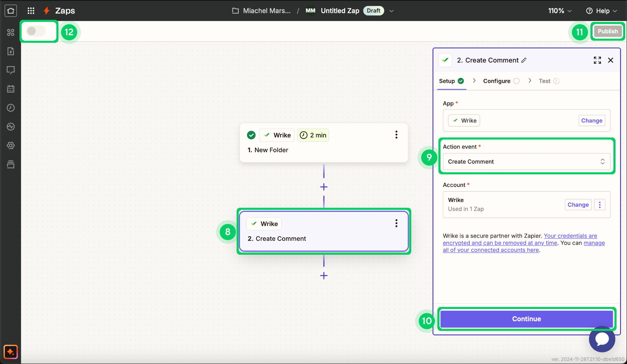Switch to the Setup tab
Screen dimensions: 627x364
(x=451, y=81)
